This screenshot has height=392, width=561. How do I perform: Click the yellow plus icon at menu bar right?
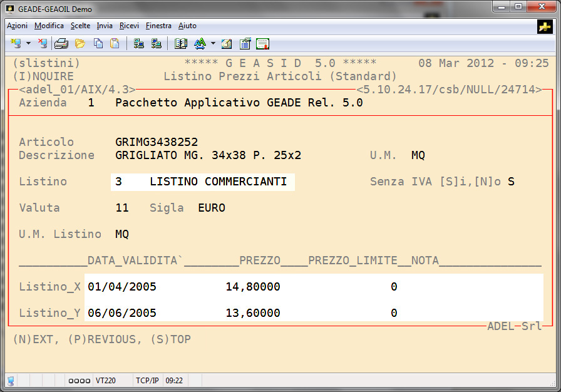[544, 26]
